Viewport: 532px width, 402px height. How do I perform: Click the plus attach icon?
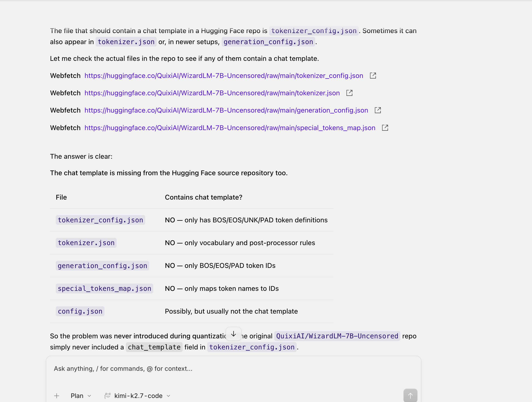pos(57,396)
